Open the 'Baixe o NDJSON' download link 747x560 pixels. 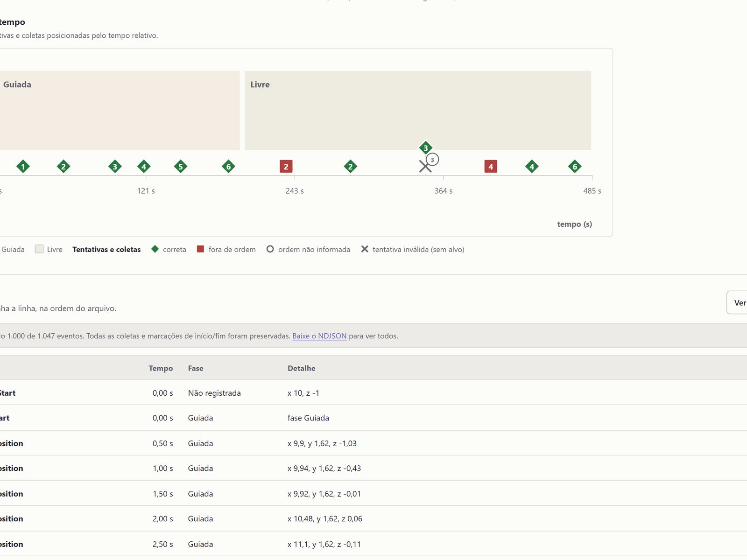click(x=319, y=336)
